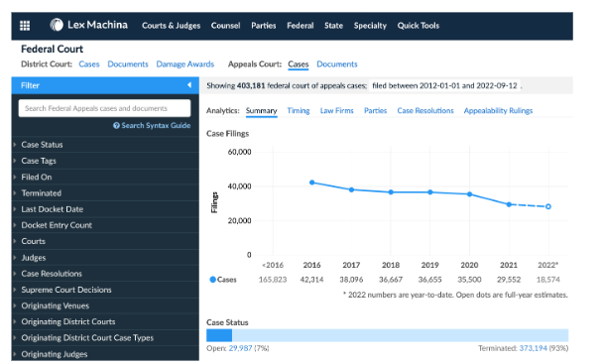This screenshot has height=364, width=601.
Task: Click the 165,823 cases value before 2016
Action: [x=273, y=280]
